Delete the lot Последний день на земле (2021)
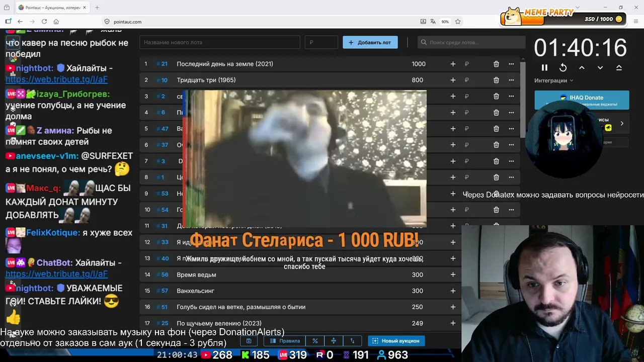Viewport: 644px width, 362px height. click(496, 64)
